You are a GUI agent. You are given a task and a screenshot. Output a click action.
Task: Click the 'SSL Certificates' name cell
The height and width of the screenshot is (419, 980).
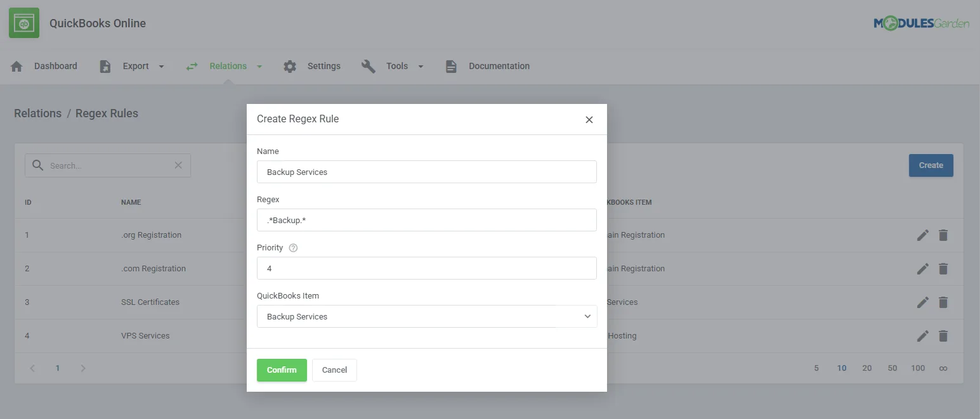coord(150,302)
